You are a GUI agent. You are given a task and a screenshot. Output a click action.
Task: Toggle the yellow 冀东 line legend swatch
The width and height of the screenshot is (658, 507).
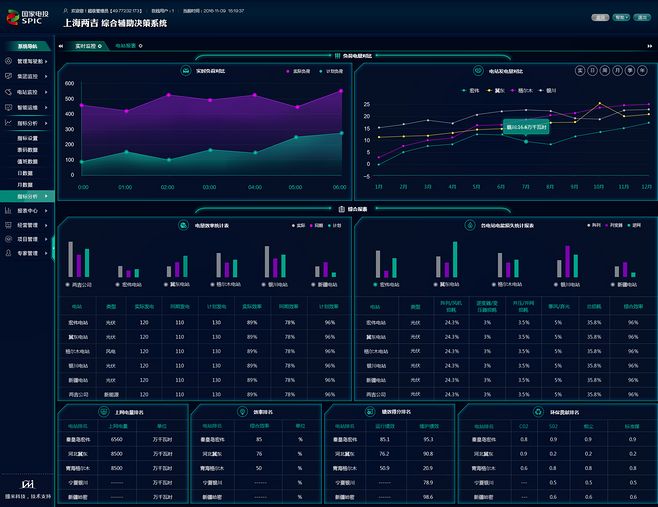488,90
